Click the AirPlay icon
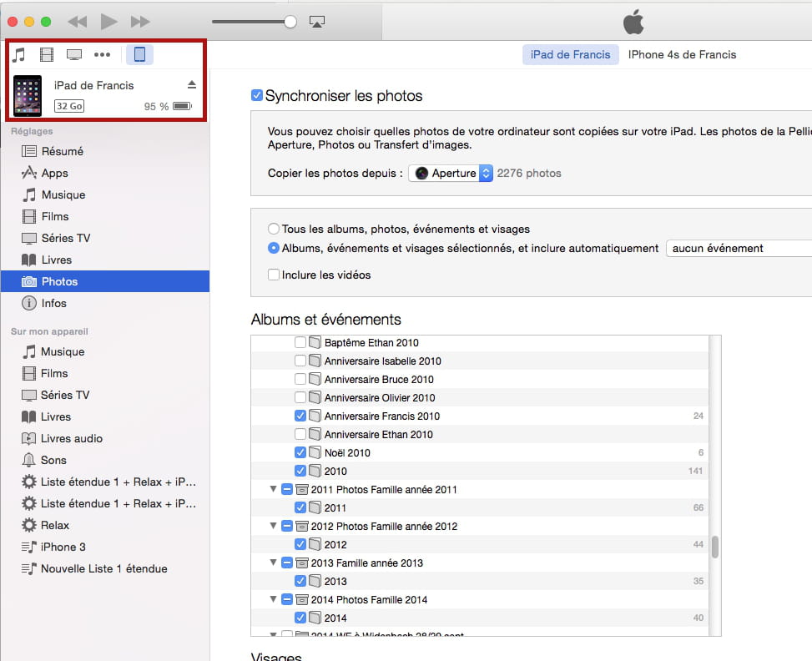This screenshot has height=661, width=812. tap(317, 22)
